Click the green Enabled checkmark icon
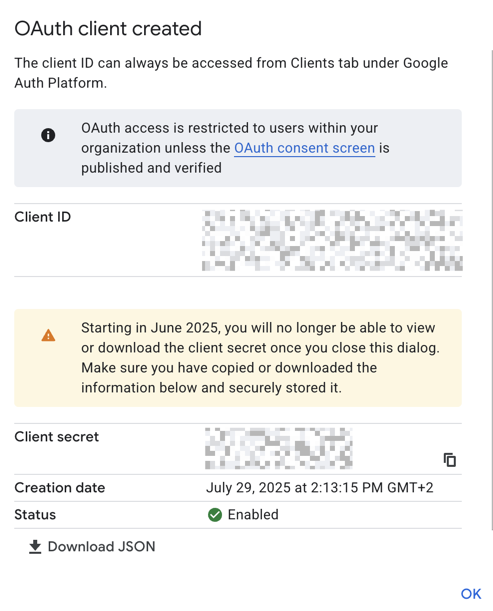 point(215,515)
